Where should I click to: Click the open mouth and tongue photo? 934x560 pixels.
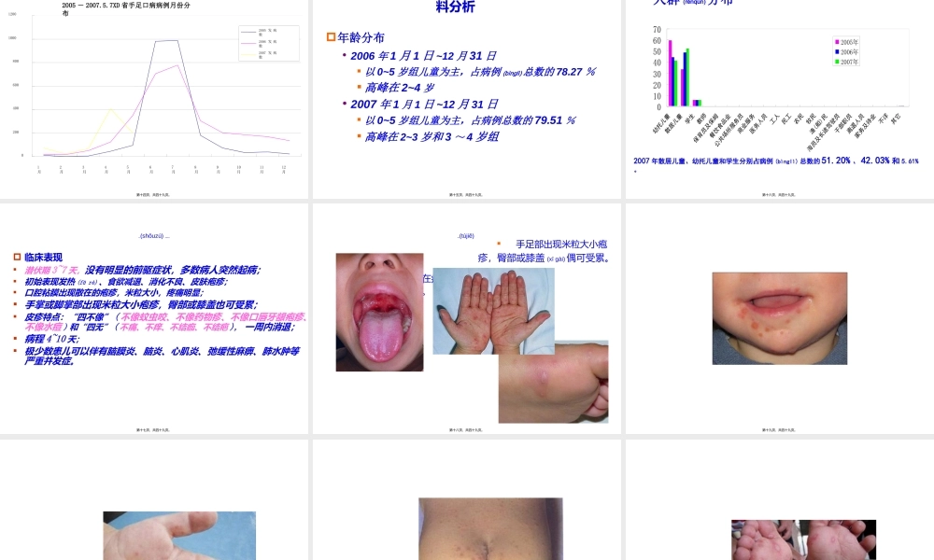pos(379,313)
